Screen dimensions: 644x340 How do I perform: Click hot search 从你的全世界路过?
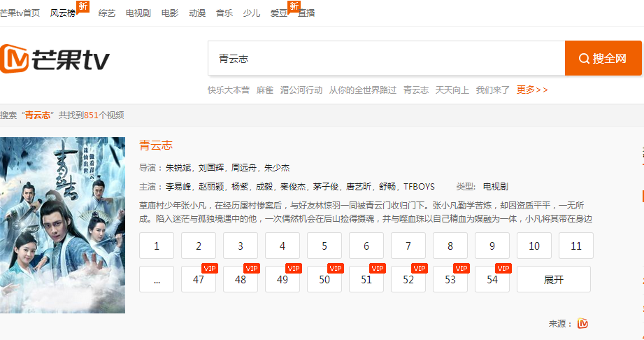tap(363, 90)
